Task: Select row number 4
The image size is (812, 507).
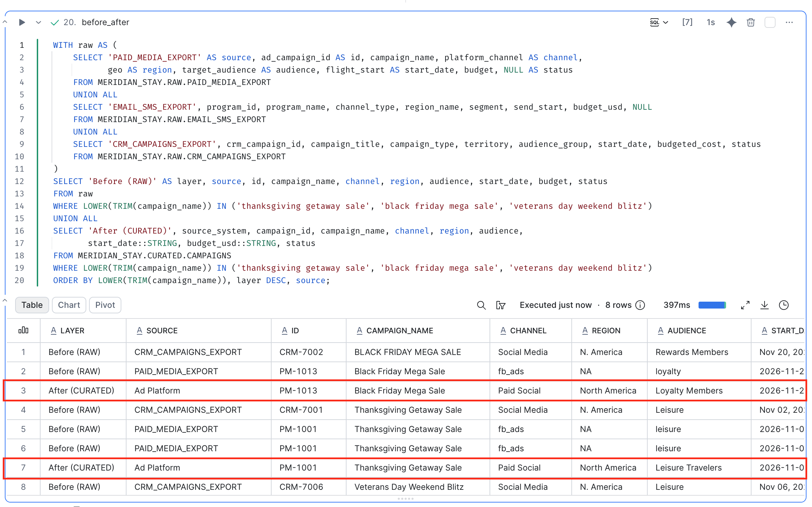Action: (23, 410)
